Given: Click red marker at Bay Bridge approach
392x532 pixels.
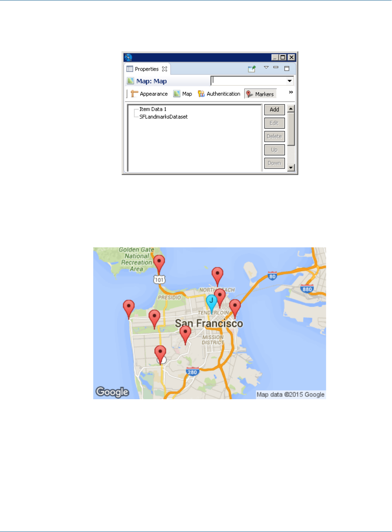Looking at the screenshot, I should tap(235, 309).
